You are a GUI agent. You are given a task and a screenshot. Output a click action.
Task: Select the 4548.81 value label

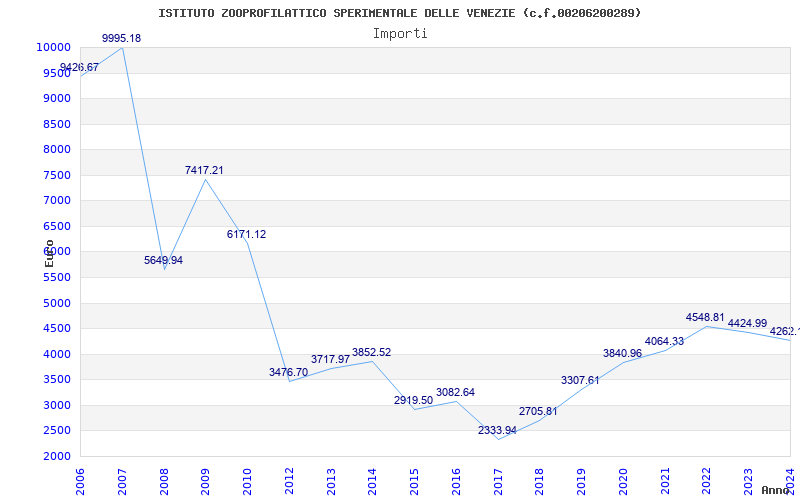click(705, 318)
